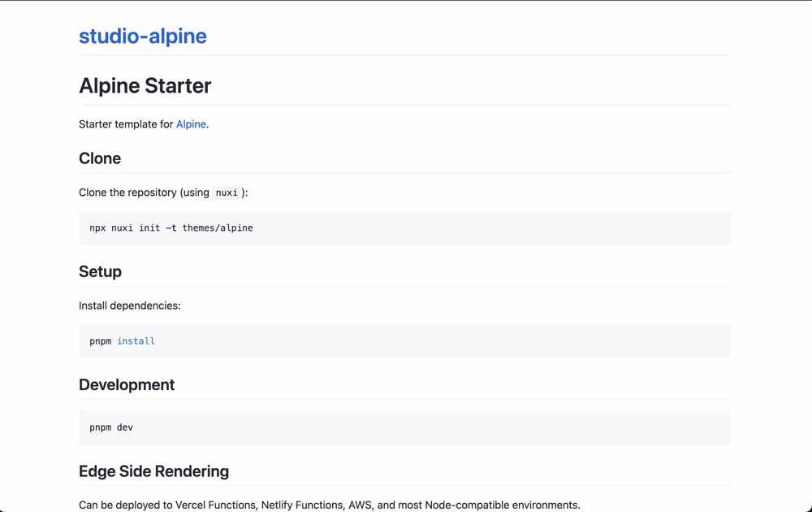Image resolution: width=812 pixels, height=512 pixels.
Task: Follow the Alpine hyperlink in the description
Action: [x=191, y=124]
